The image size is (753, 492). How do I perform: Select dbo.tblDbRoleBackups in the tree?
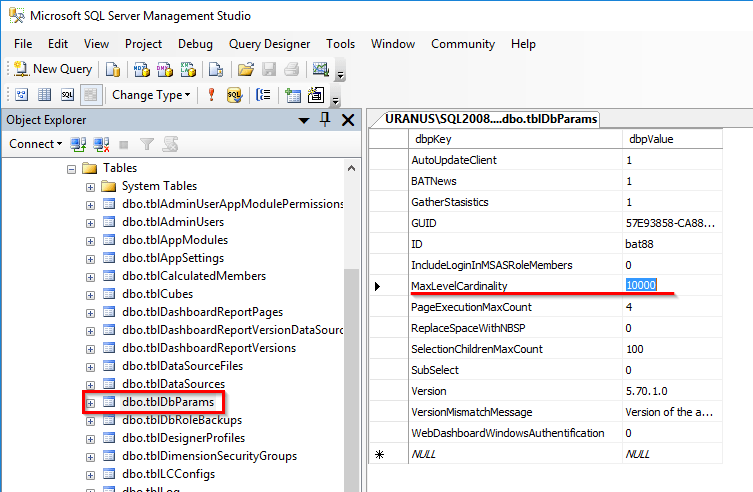point(182,420)
